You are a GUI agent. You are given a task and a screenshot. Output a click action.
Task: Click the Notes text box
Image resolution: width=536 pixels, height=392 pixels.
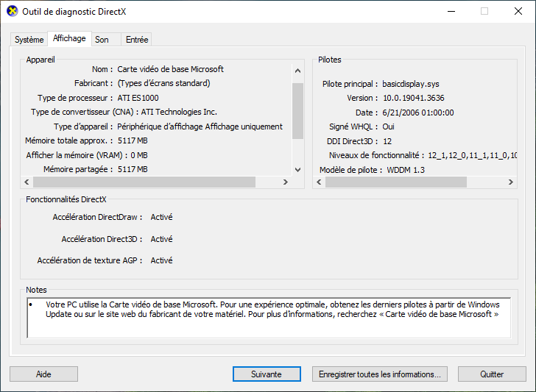[x=269, y=318]
